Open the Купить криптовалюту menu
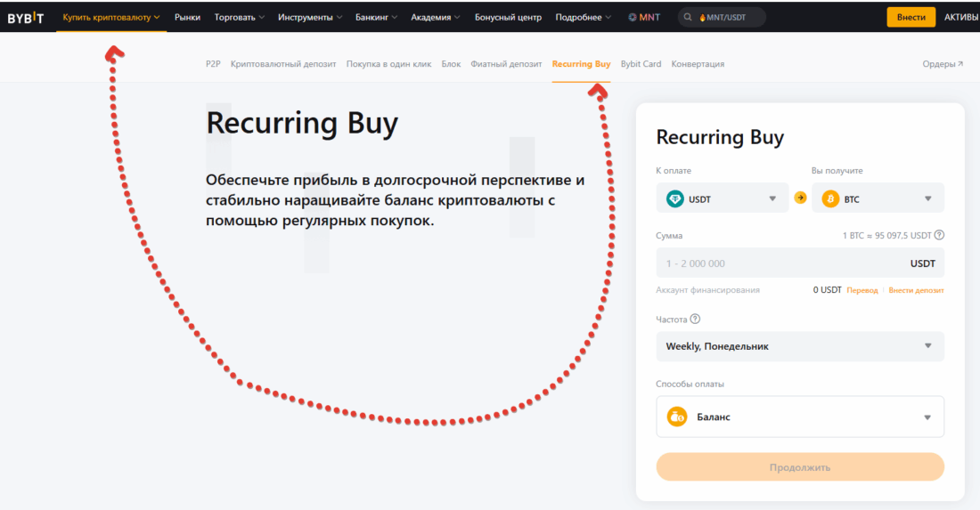 click(111, 18)
